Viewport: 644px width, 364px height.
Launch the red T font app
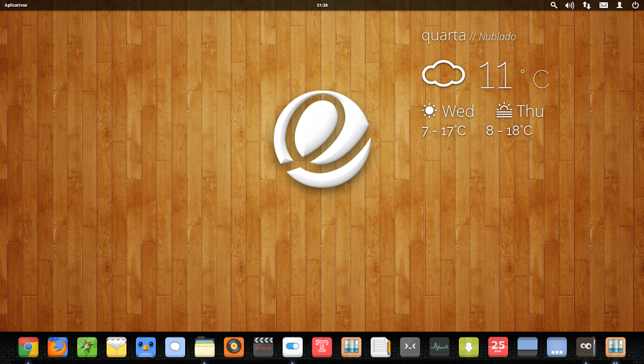click(x=322, y=347)
